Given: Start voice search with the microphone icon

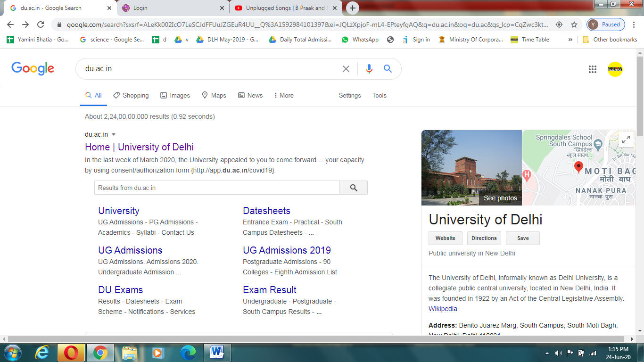Looking at the screenshot, I should (x=369, y=69).
